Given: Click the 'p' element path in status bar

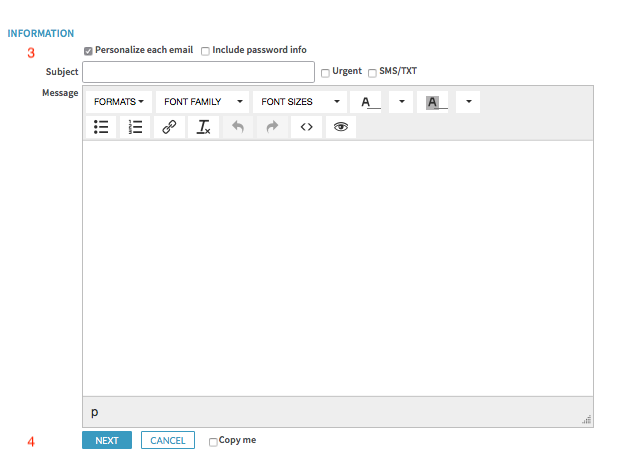Looking at the screenshot, I should [x=94, y=412].
